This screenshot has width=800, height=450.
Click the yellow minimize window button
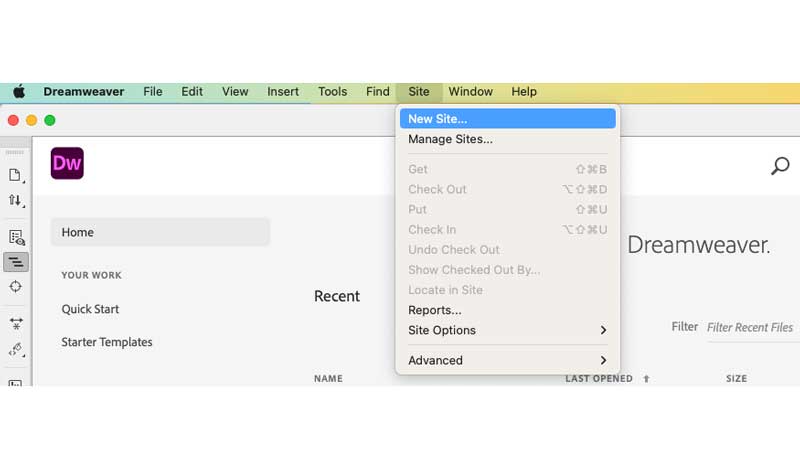[x=32, y=120]
